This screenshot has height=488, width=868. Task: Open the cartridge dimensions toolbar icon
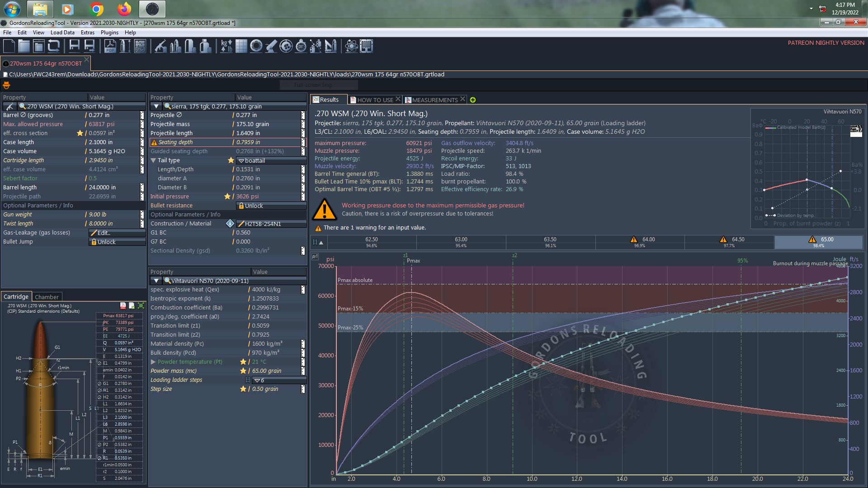125,46
